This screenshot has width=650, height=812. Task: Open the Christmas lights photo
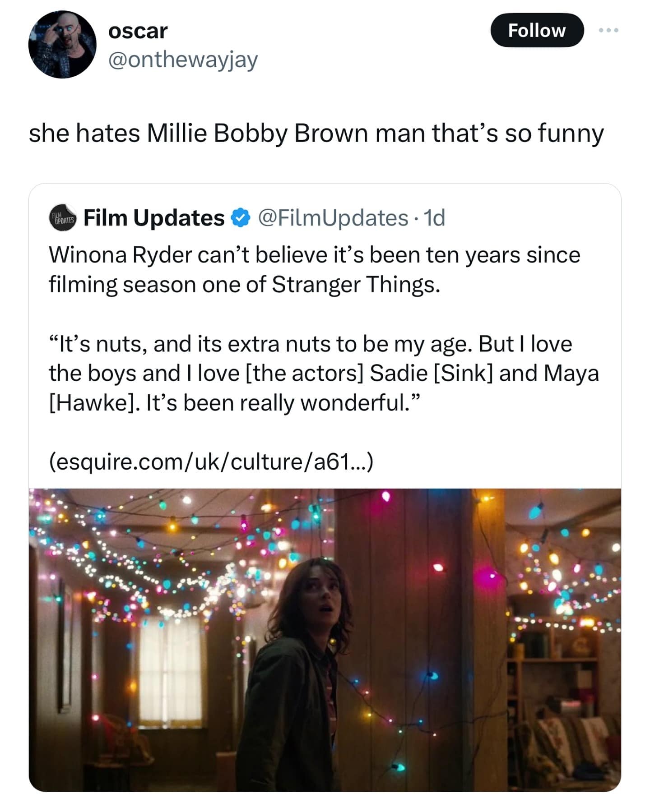[x=325, y=640]
